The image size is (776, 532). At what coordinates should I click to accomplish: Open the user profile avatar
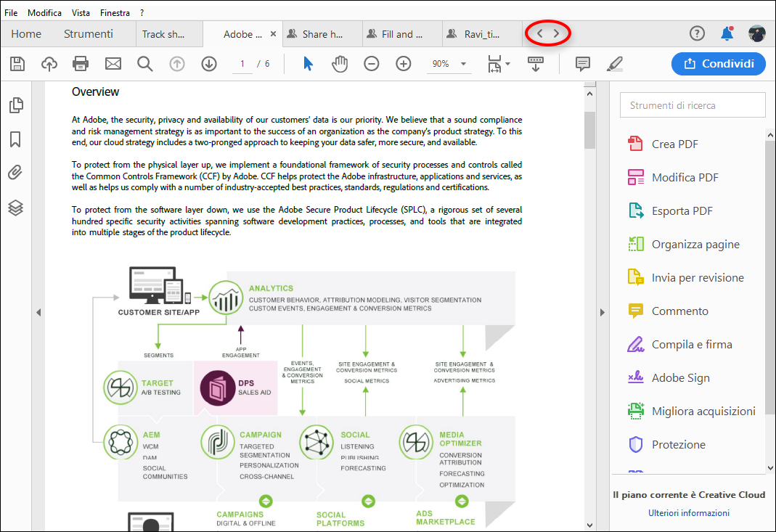756,33
